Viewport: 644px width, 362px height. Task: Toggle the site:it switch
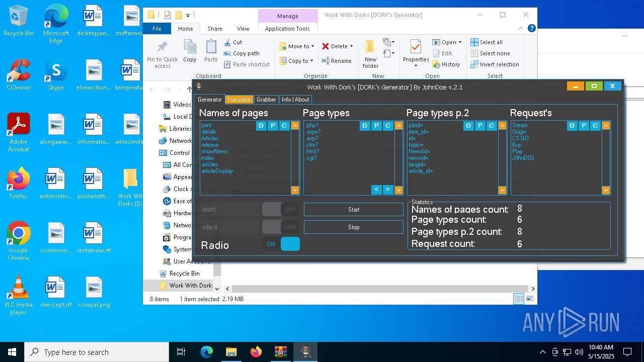pyautogui.click(x=281, y=227)
